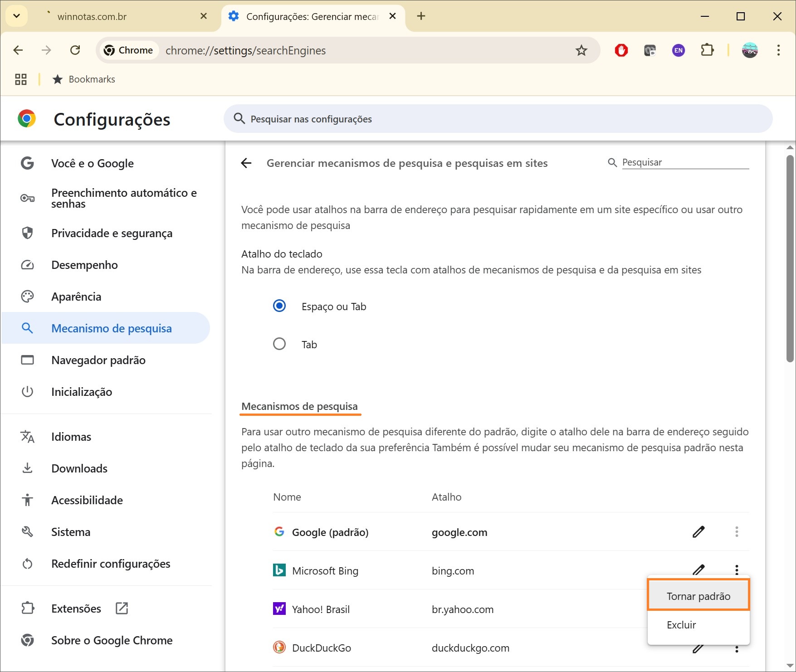The height and width of the screenshot is (672, 796).
Task: Open the Bookmarks folder
Action: 84,79
